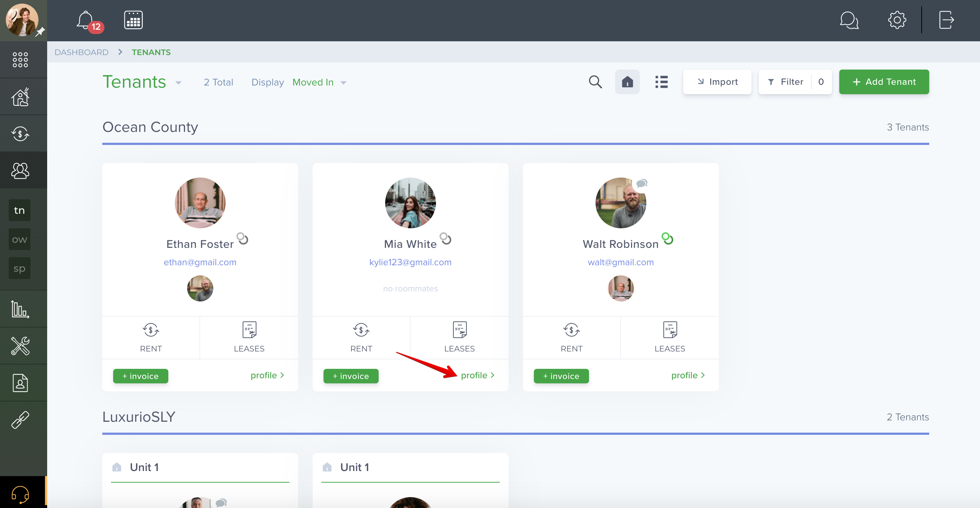Image resolution: width=980 pixels, height=508 pixels.
Task: Click the search magnifier icon
Action: 595,82
